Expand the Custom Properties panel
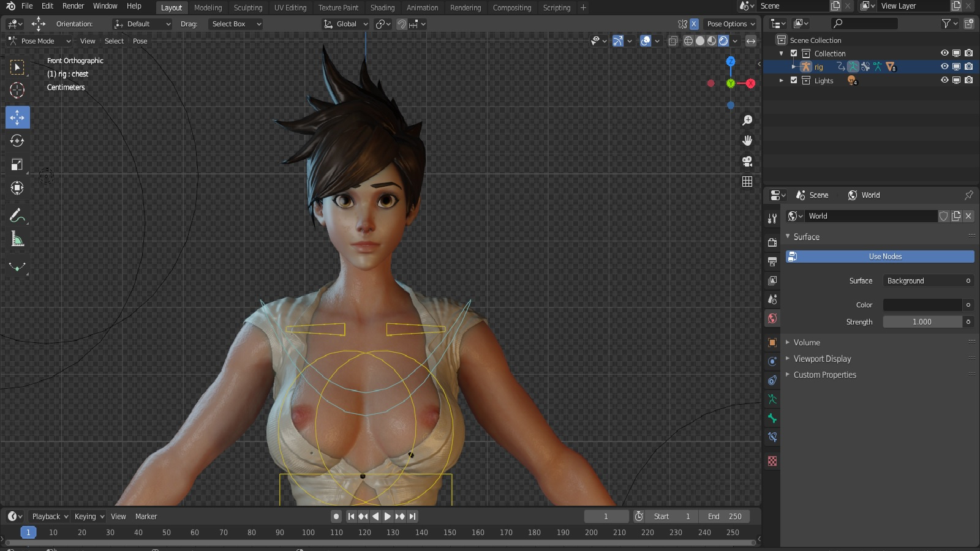 [824, 375]
